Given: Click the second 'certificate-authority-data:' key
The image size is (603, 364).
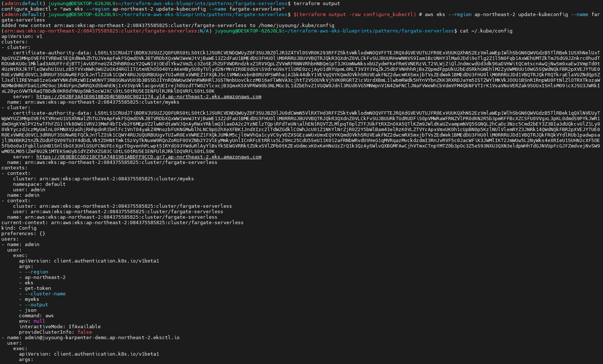Looking at the screenshot, I should pyautogui.click(x=53, y=113).
